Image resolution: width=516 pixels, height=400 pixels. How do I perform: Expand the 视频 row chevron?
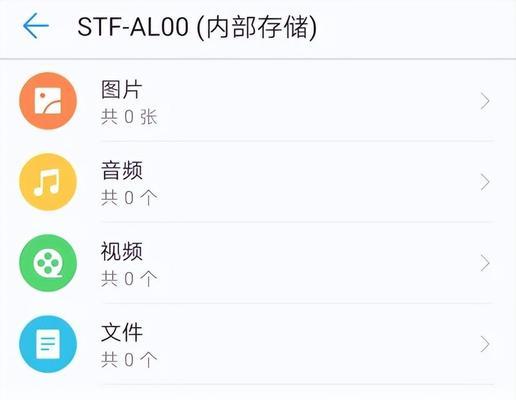point(485,263)
